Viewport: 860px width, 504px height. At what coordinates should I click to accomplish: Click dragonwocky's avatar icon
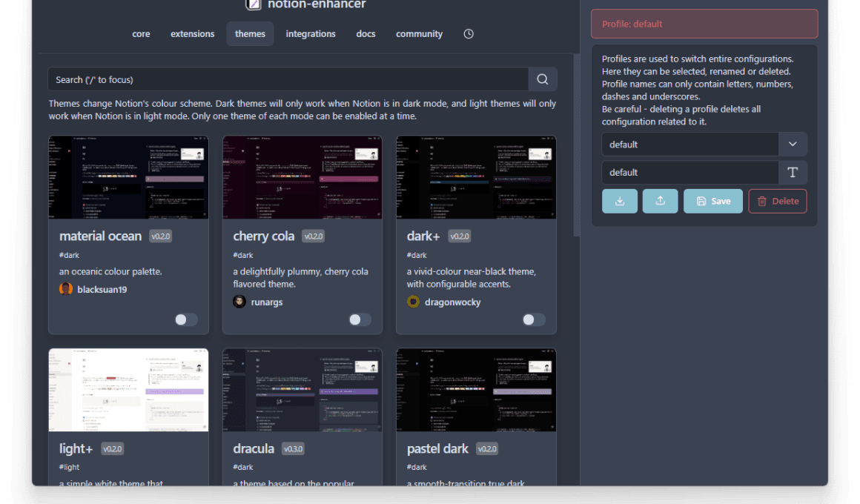[413, 302]
